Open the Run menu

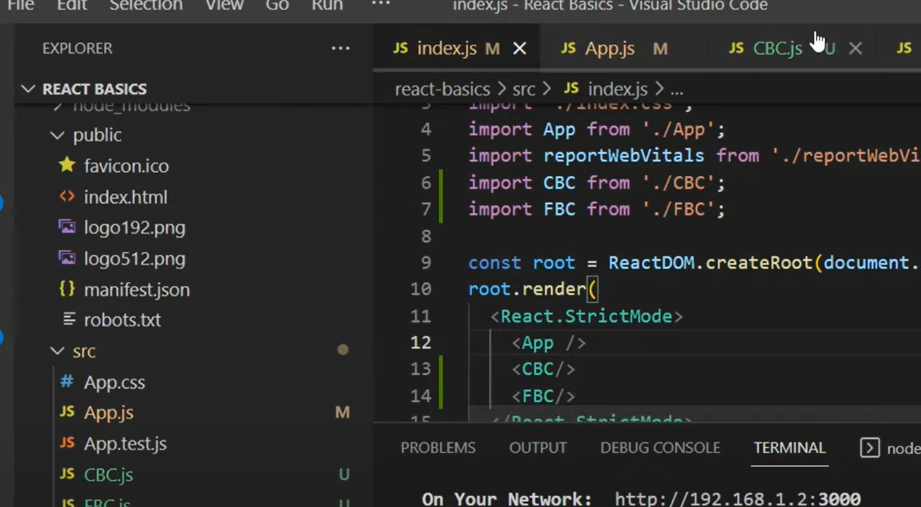pos(327,6)
